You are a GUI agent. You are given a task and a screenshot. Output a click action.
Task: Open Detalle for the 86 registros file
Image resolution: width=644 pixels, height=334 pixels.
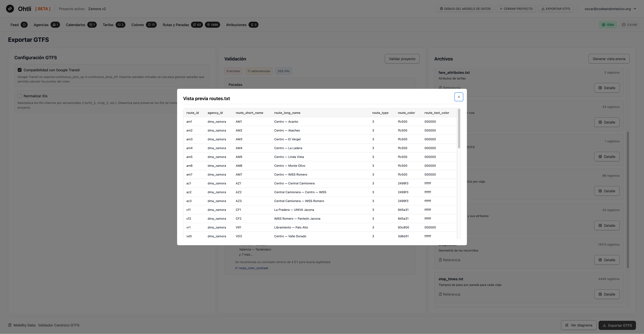[x=607, y=191]
